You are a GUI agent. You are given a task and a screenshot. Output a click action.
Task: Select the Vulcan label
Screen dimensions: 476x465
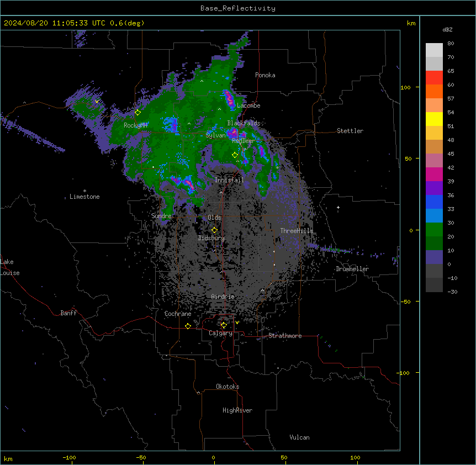(300, 437)
